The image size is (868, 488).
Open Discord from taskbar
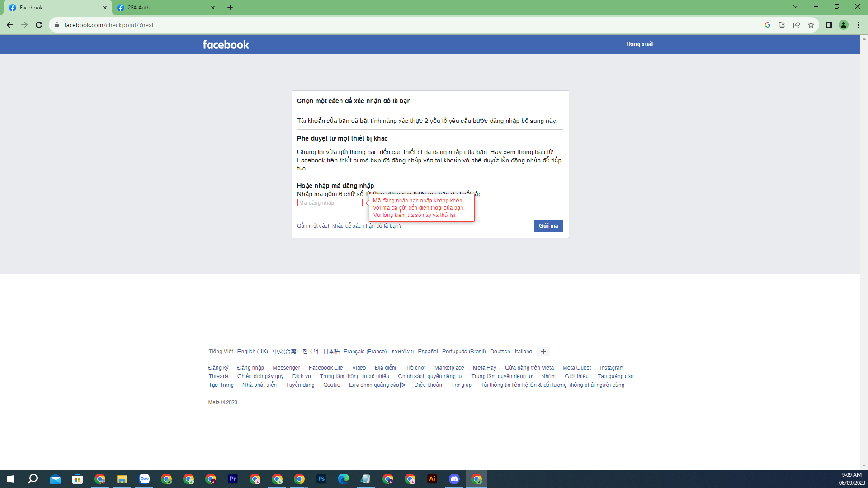[454, 479]
